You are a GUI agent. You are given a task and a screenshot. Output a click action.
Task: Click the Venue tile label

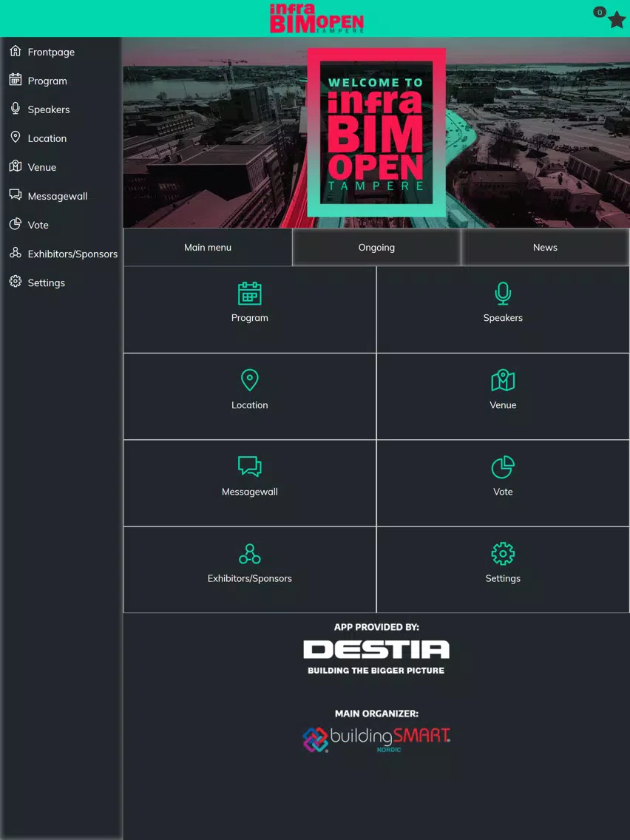click(503, 405)
